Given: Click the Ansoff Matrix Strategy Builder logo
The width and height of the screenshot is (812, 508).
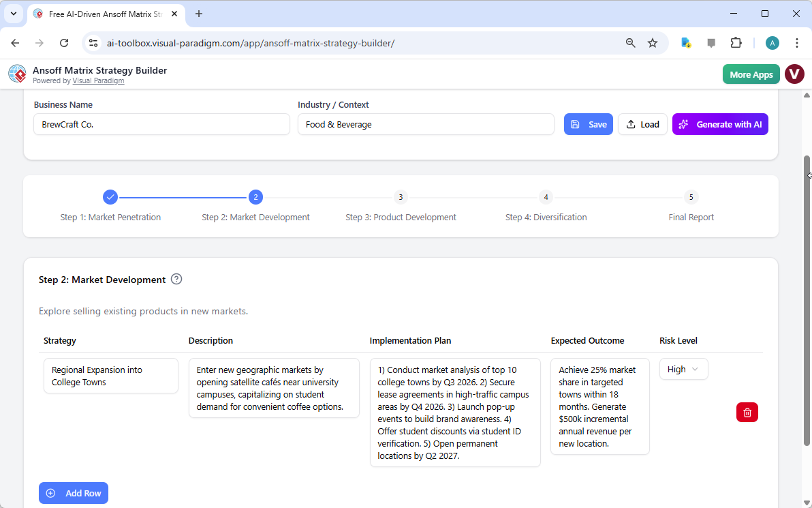Looking at the screenshot, I should [x=17, y=74].
